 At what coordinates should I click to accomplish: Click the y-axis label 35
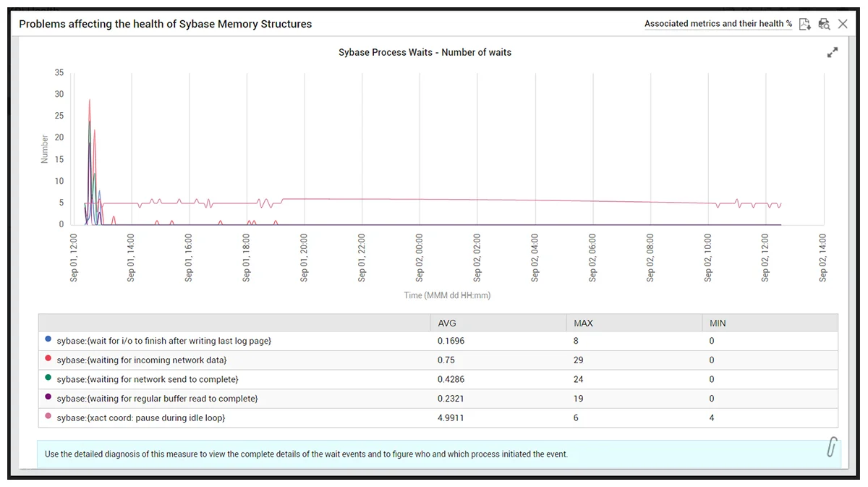59,72
